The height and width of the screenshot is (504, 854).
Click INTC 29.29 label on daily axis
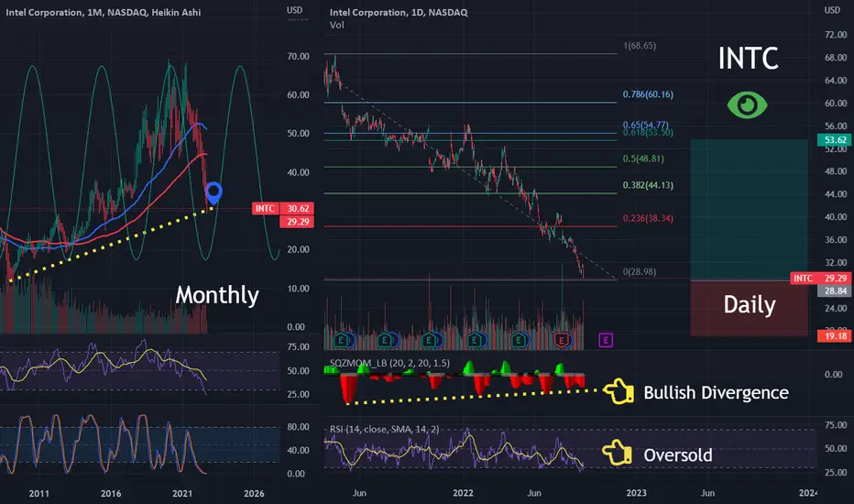coord(821,279)
